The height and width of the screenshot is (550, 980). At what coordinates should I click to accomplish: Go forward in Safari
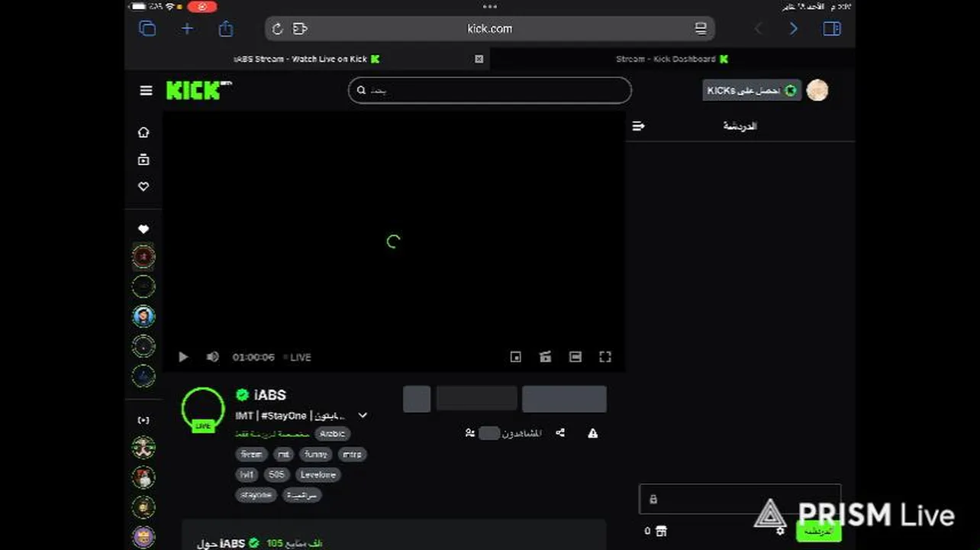pyautogui.click(x=794, y=29)
